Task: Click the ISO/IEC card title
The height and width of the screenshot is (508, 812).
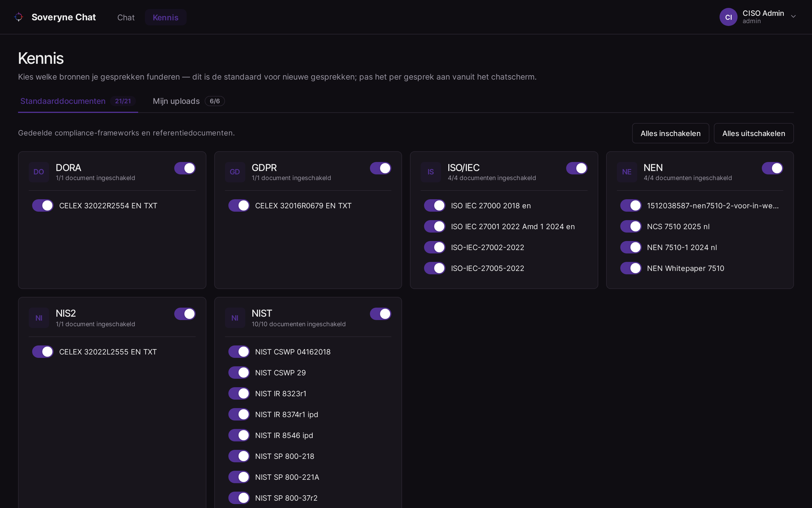Action: point(464,168)
